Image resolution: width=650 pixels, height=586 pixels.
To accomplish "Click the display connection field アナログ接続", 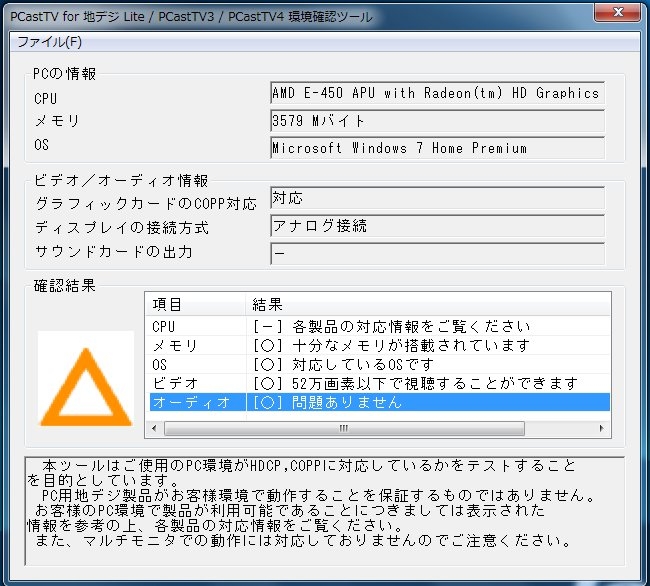I will click(437, 226).
